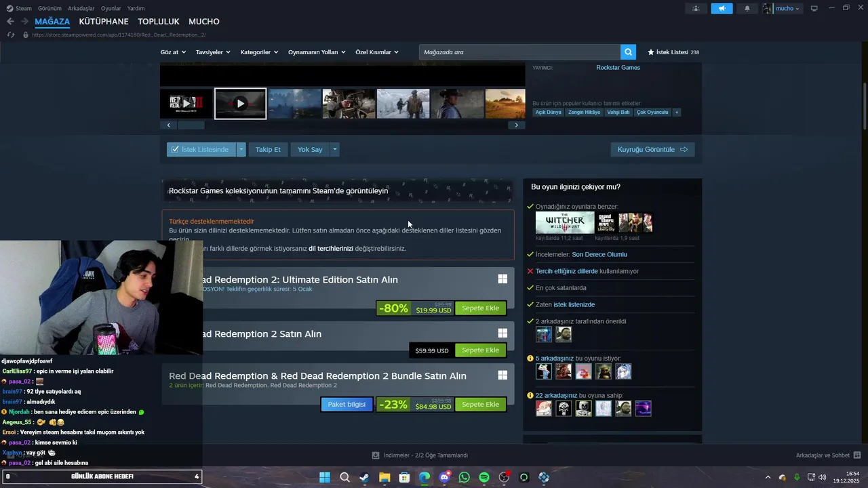
Task: Open the Oyunlar menu
Action: point(111,8)
